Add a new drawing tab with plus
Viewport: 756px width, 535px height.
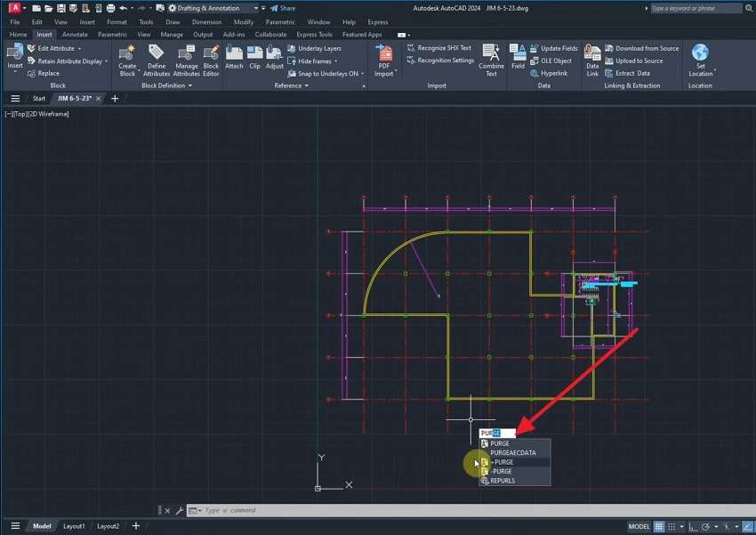coord(115,99)
